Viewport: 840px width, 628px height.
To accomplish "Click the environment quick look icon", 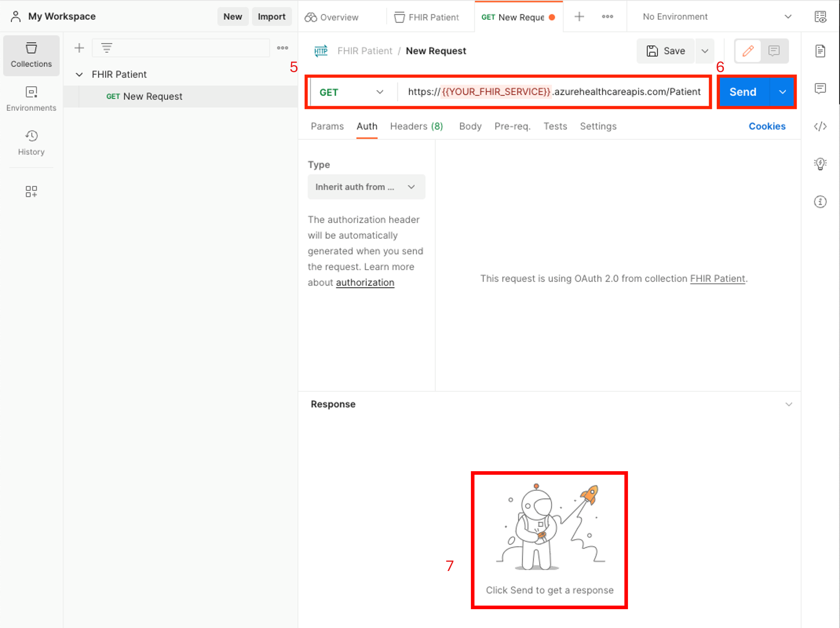I will coord(820,17).
